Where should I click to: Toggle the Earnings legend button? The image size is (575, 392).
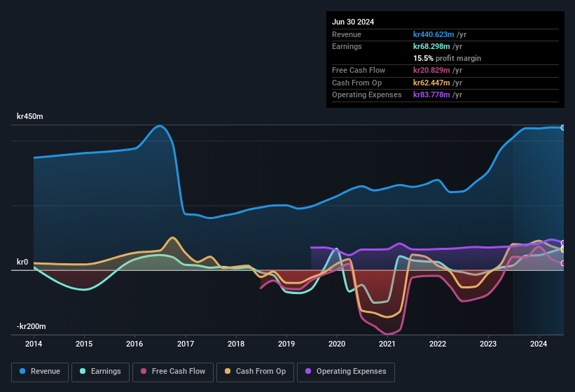(100, 372)
